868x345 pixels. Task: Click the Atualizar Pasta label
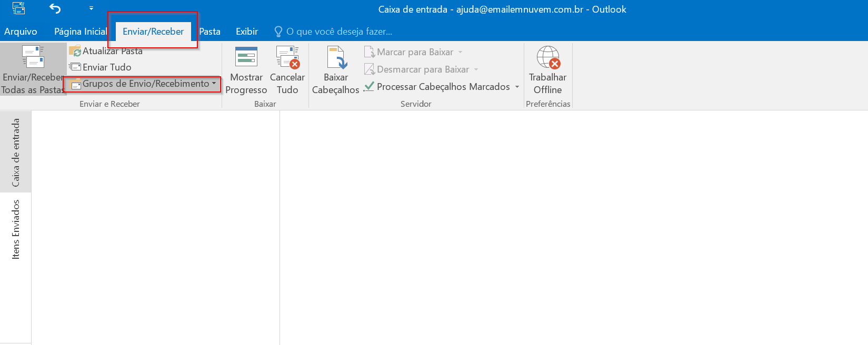tap(113, 51)
